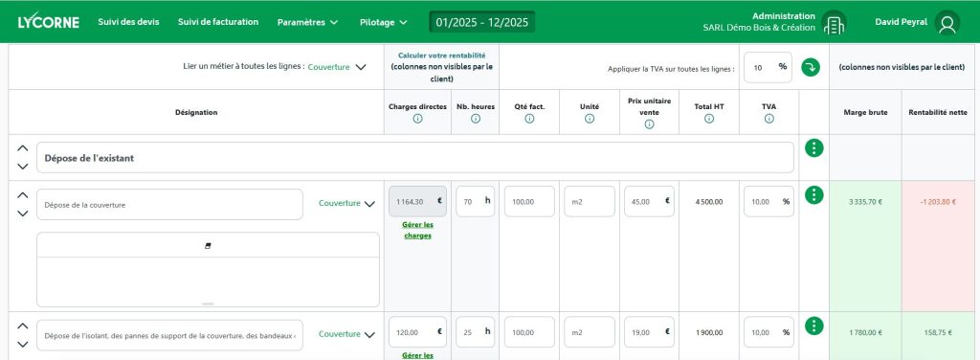
Task: Open the company building icon
Action: coord(834,23)
